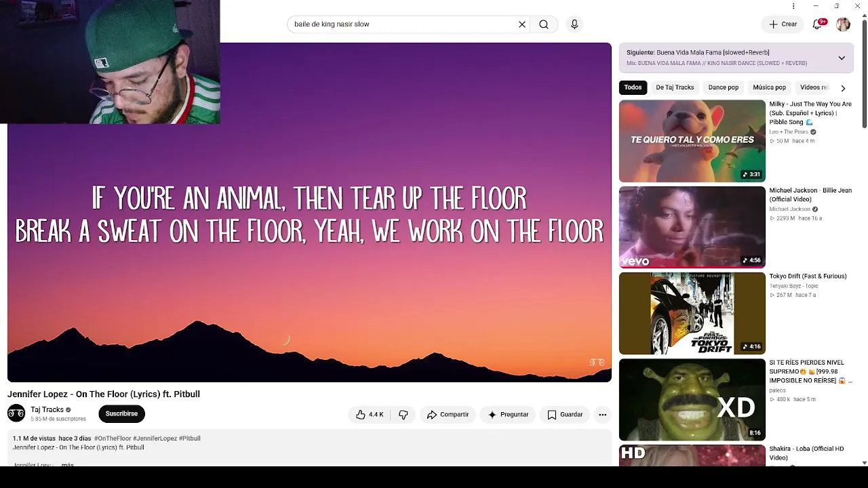This screenshot has height=488, width=868.
Task: Open the notifications bell
Action: pos(818,24)
